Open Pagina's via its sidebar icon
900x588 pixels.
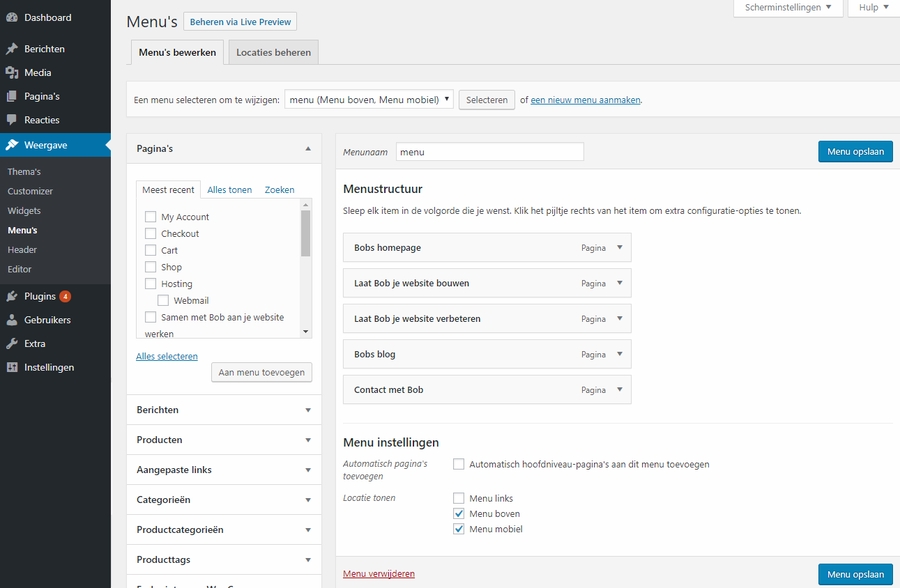pyautogui.click(x=12, y=97)
